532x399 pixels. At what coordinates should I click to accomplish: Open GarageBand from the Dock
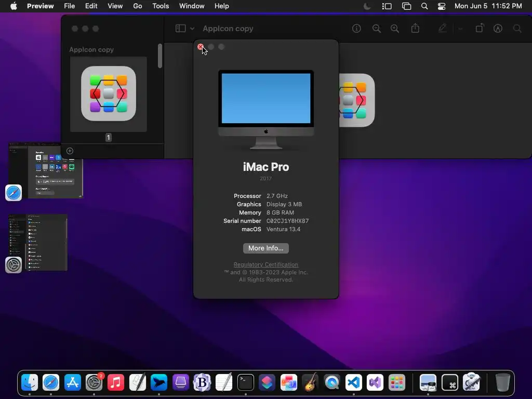click(x=310, y=382)
